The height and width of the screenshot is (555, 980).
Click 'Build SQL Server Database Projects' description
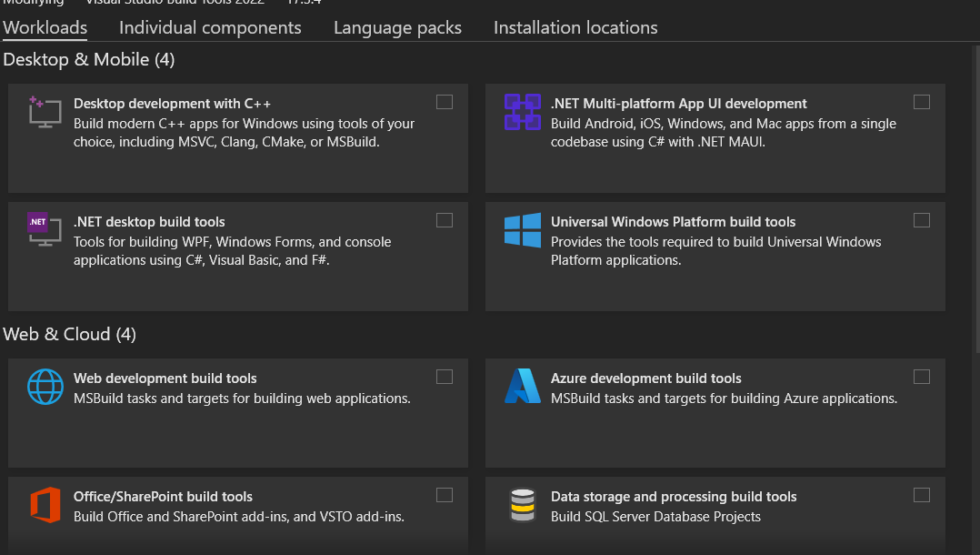(655, 516)
